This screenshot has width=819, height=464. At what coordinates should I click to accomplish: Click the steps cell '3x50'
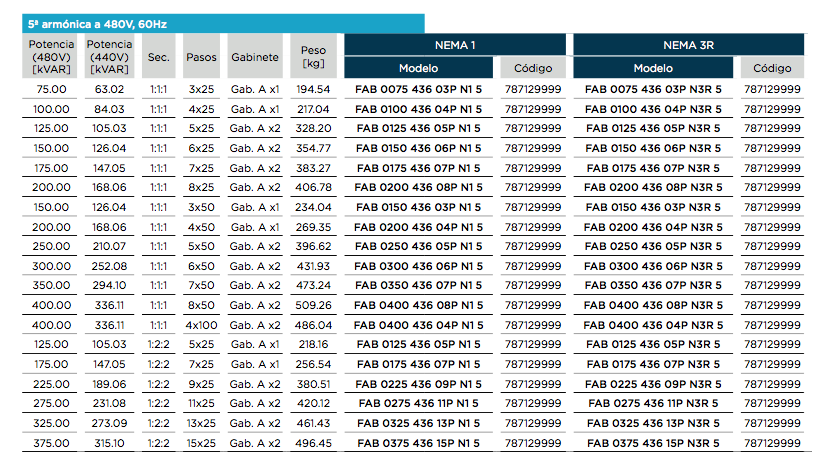tap(201, 207)
